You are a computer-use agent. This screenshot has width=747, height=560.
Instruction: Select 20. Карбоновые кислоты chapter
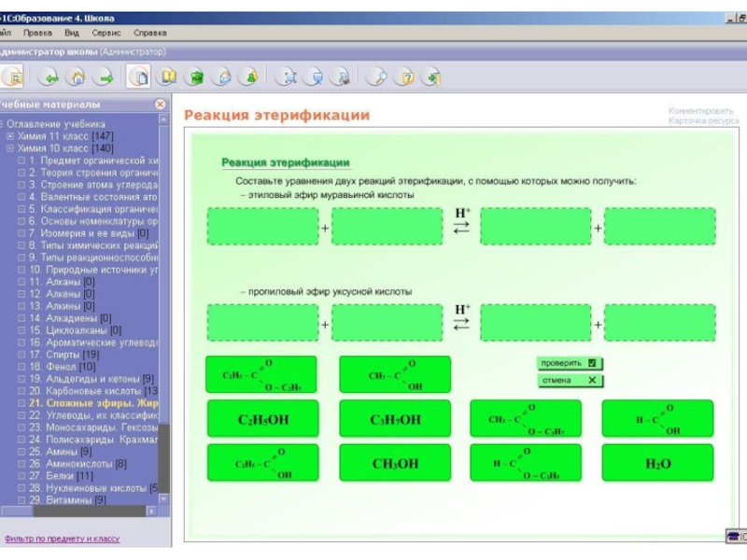[93, 391]
